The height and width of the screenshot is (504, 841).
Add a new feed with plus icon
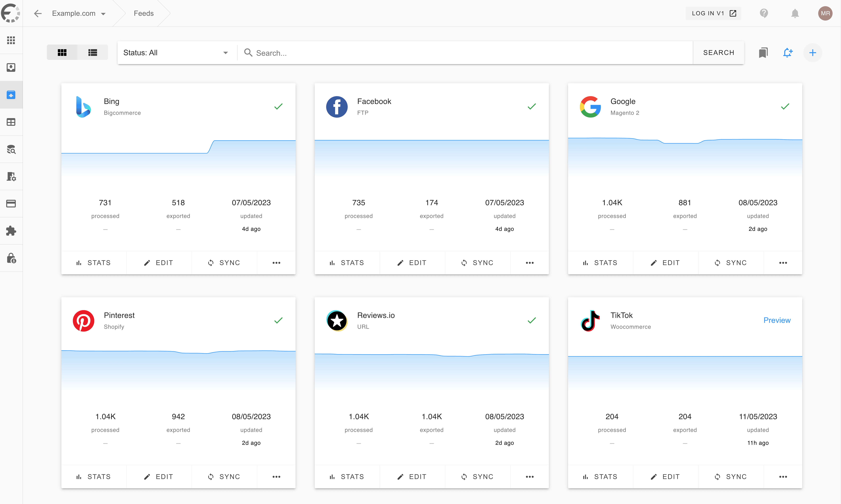[812, 53]
